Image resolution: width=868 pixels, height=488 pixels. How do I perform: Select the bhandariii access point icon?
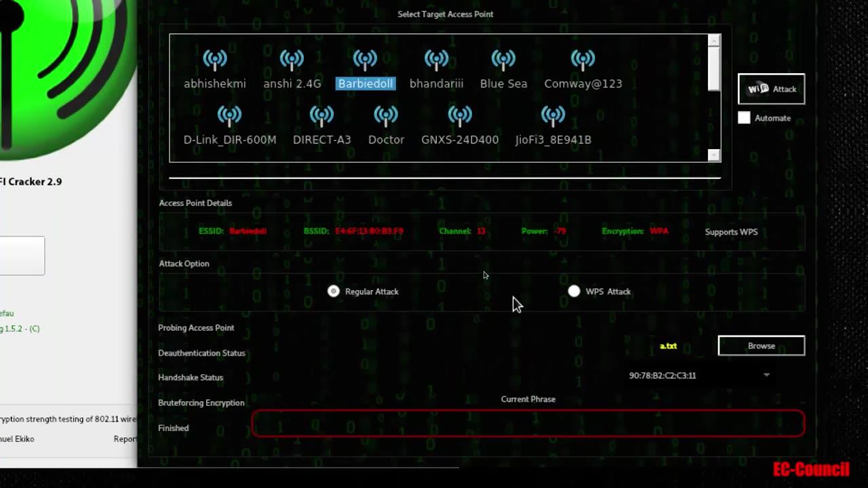436,60
